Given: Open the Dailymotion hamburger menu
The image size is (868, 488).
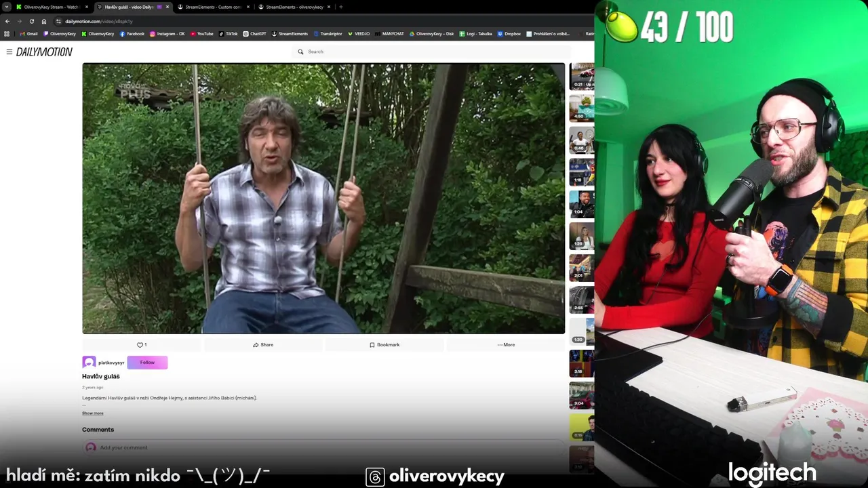Looking at the screenshot, I should pos(9,52).
